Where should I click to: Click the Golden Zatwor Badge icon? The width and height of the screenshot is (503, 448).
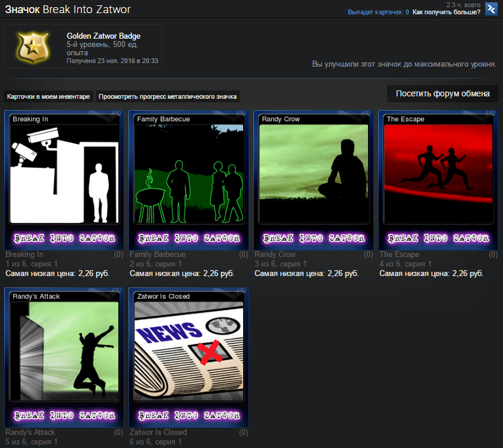[x=33, y=47]
